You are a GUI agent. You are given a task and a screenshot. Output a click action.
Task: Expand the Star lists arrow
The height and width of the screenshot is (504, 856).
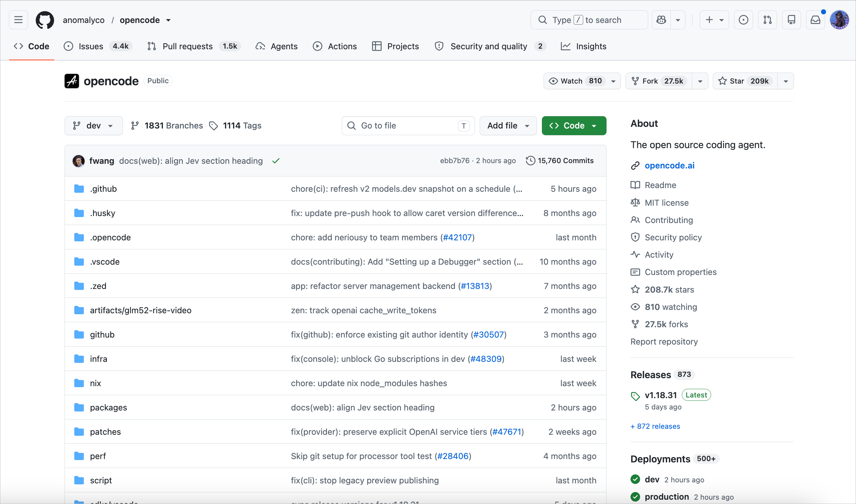pos(785,81)
